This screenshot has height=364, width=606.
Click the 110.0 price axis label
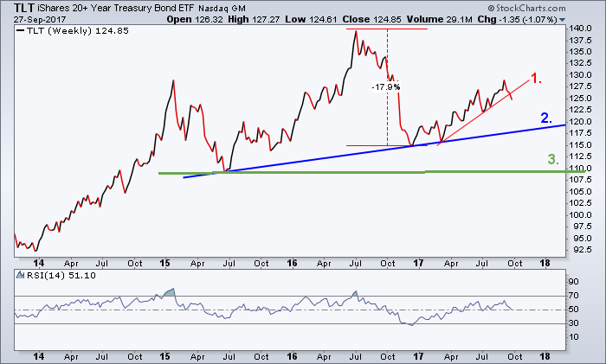coord(580,169)
